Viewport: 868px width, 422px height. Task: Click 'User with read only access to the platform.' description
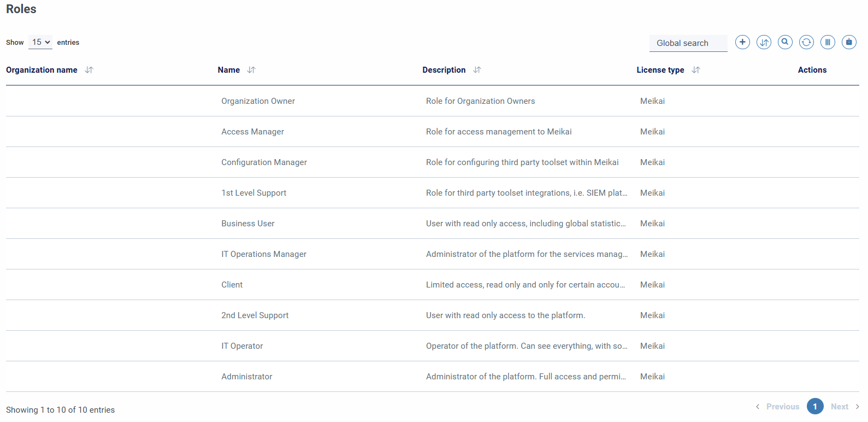tap(505, 315)
